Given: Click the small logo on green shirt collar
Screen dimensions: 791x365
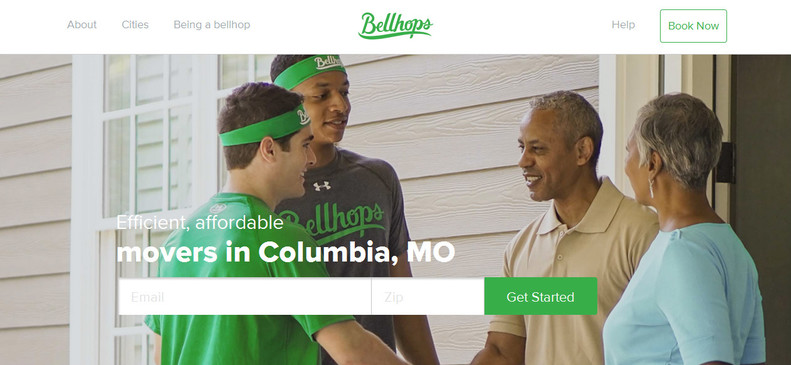Looking at the screenshot, I should click(x=217, y=208).
